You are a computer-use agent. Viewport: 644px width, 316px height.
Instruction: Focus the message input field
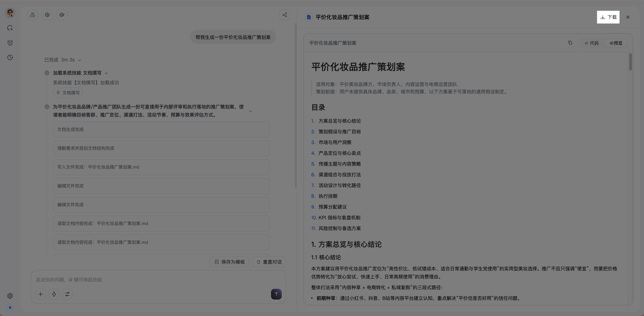pyautogui.click(x=158, y=280)
